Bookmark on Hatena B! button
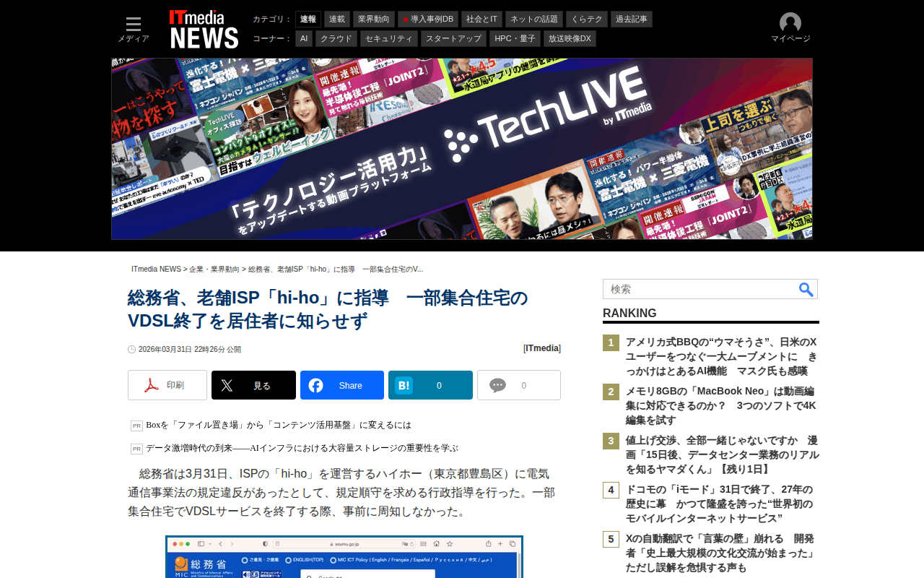The height and width of the screenshot is (578, 924). pyautogui.click(x=430, y=385)
